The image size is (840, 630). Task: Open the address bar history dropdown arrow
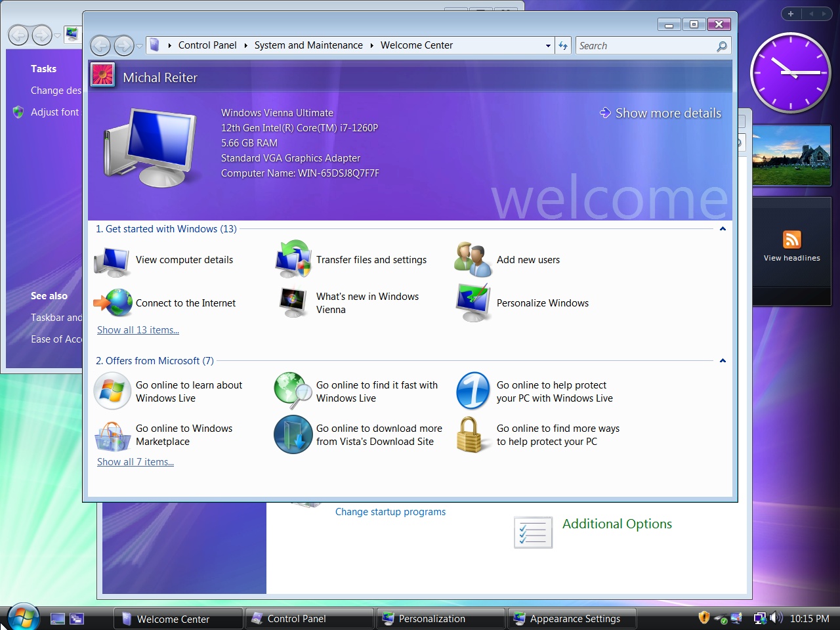tap(548, 46)
